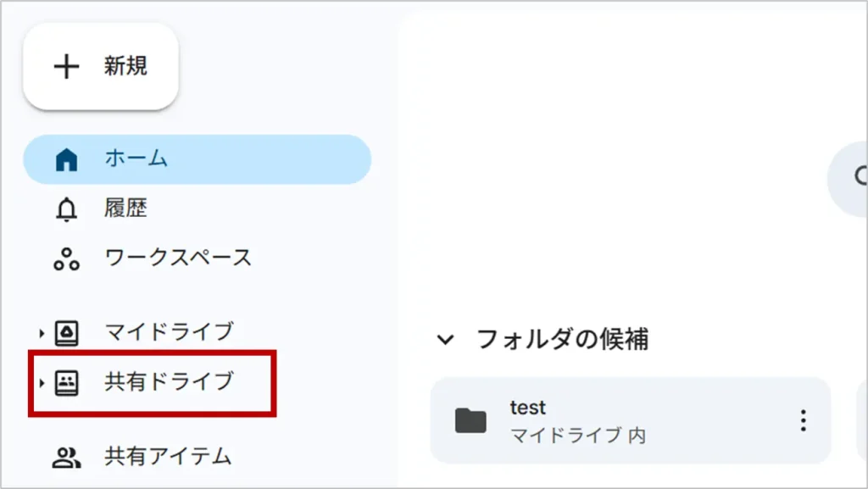Image resolution: width=868 pixels, height=489 pixels.
Task: Click the 新規 button label
Action: 125,67
